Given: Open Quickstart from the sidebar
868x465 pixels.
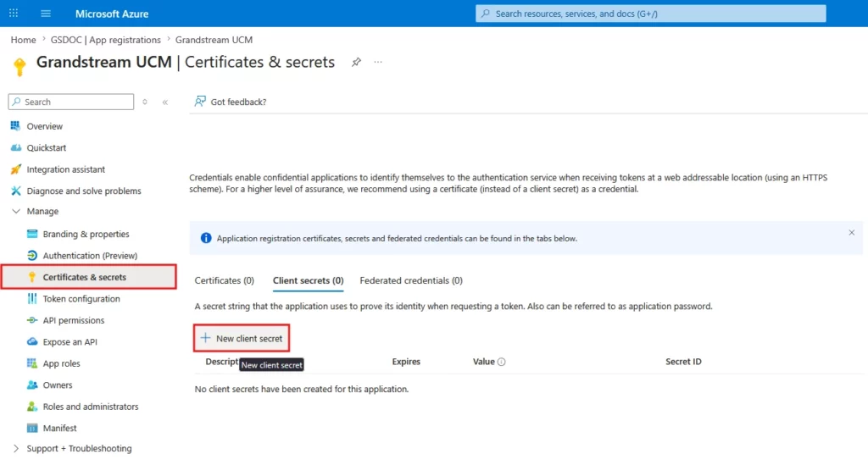Looking at the screenshot, I should click(x=47, y=147).
